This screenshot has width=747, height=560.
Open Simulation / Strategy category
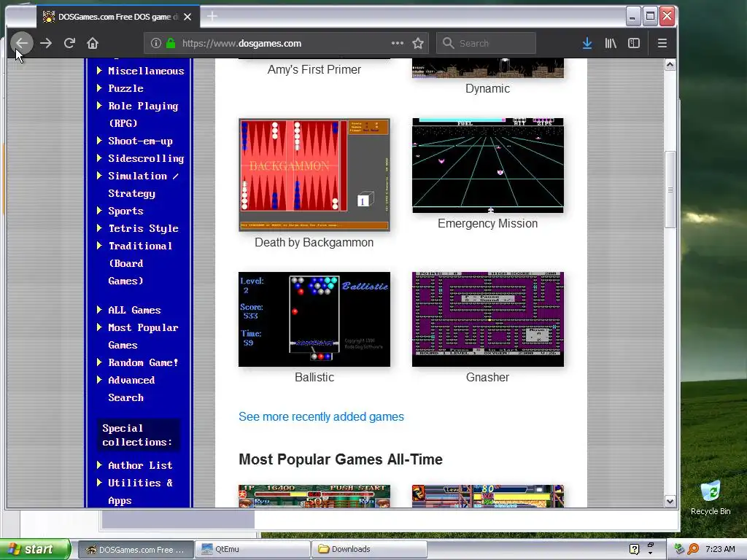(143, 184)
